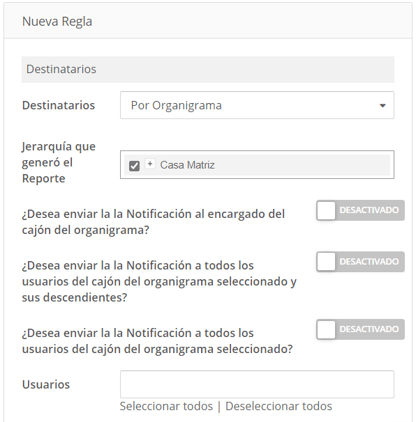Click the empty area of hierarchy tree box

point(302,165)
